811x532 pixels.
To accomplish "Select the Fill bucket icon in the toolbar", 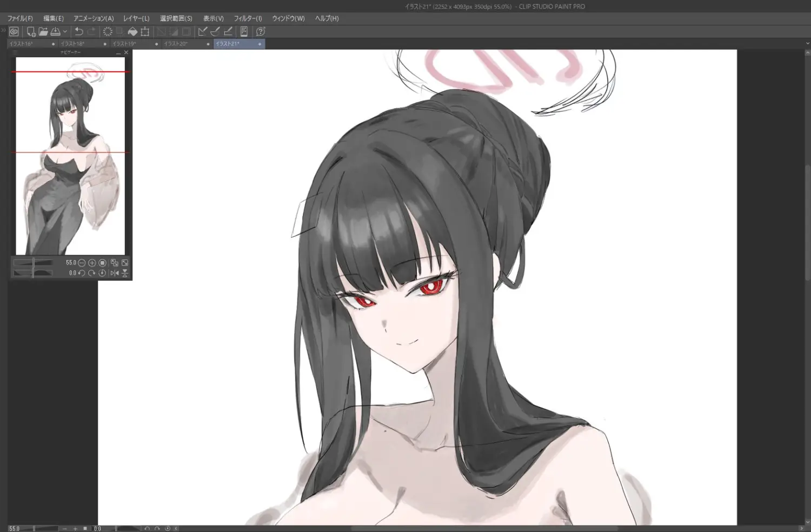I will click(132, 32).
